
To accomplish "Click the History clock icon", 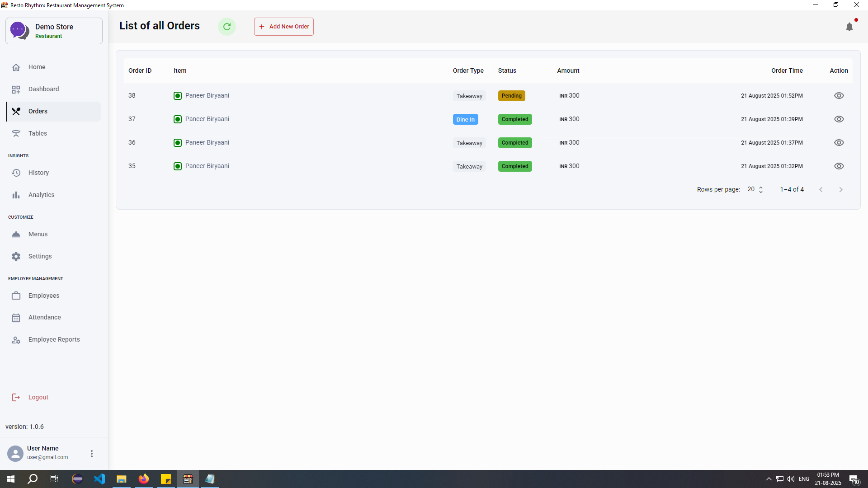I will [x=16, y=173].
